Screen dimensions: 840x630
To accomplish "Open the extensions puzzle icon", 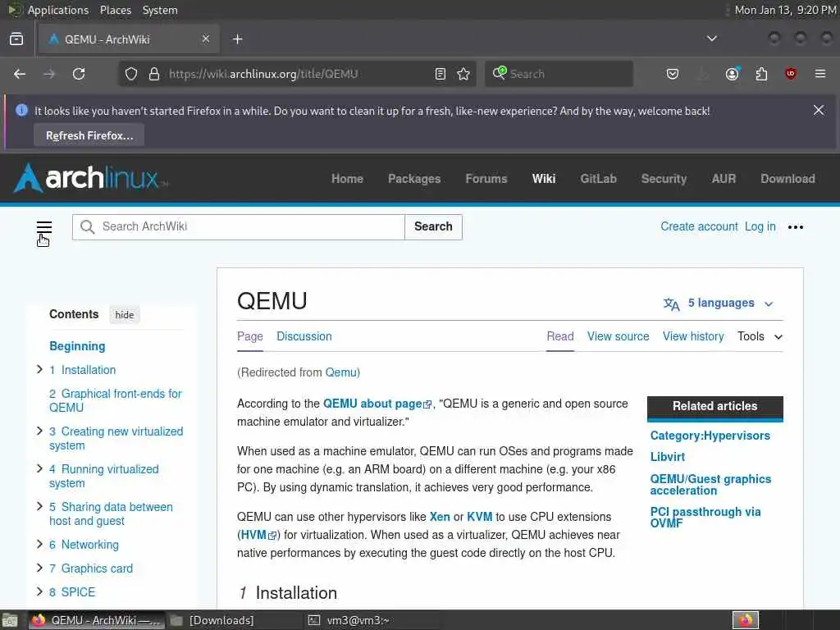I will click(761, 74).
